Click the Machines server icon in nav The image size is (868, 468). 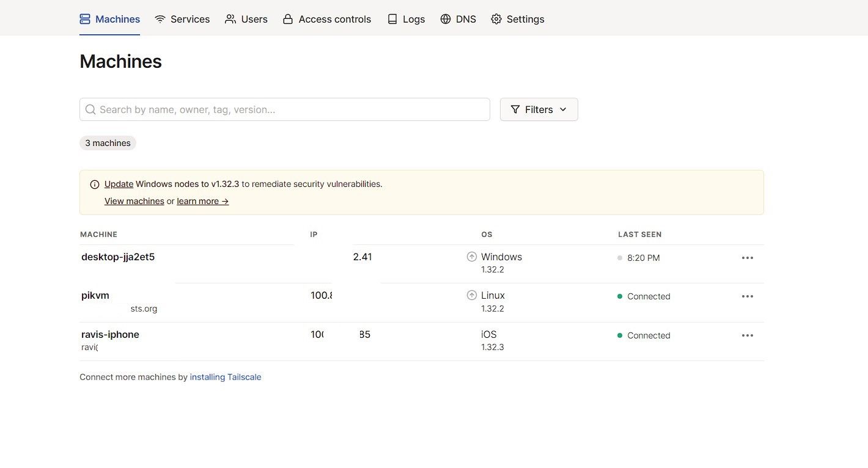tap(85, 19)
